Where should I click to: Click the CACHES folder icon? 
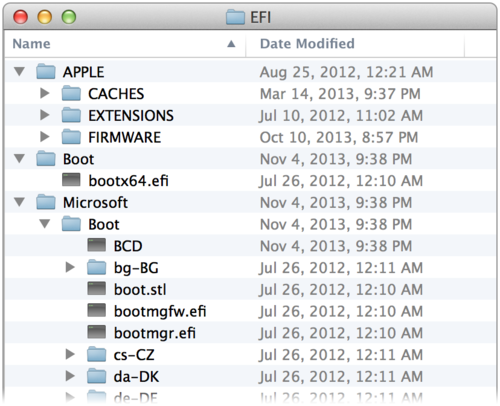coord(71,93)
